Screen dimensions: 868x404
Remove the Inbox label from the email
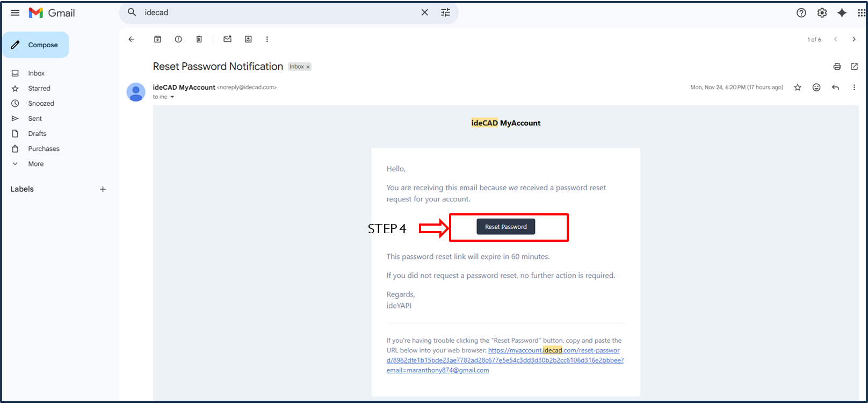(x=308, y=67)
